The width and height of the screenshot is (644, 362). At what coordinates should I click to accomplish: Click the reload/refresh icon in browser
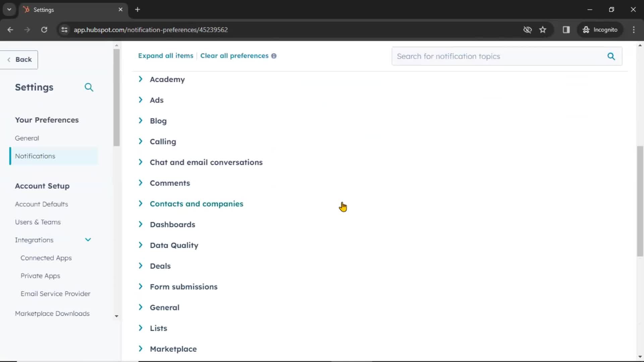44,29
